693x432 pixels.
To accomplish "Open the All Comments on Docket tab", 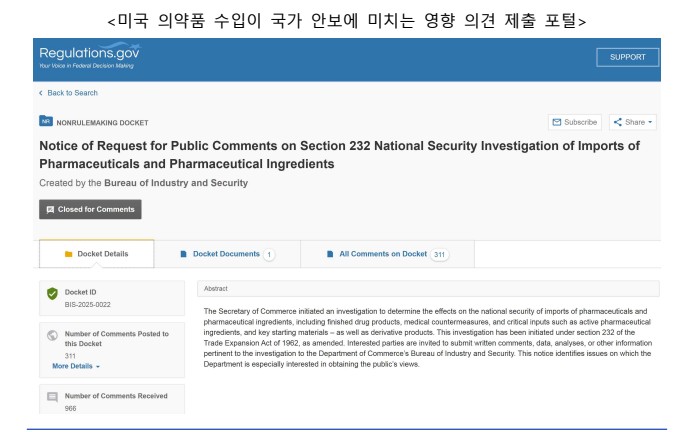I will point(388,254).
